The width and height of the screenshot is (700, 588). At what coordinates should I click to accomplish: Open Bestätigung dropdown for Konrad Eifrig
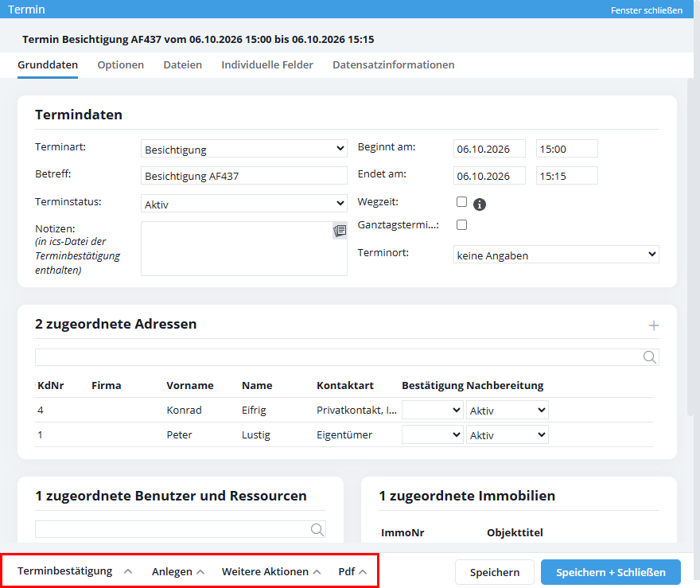(432, 411)
